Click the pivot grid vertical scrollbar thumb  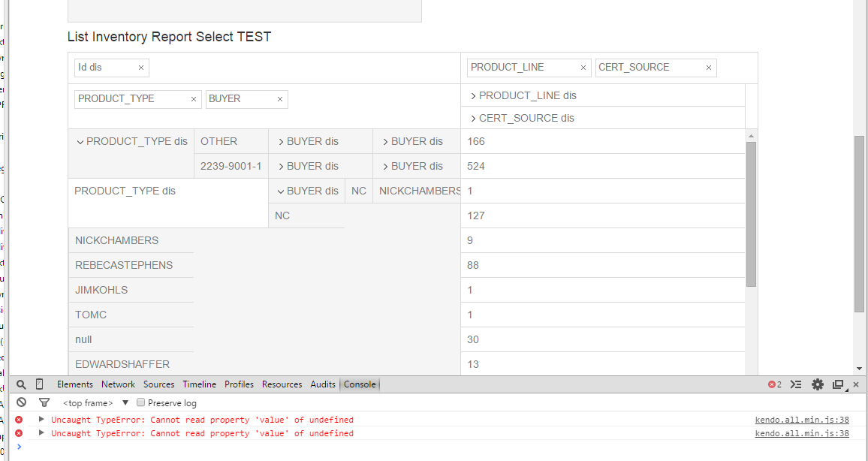pos(751,214)
